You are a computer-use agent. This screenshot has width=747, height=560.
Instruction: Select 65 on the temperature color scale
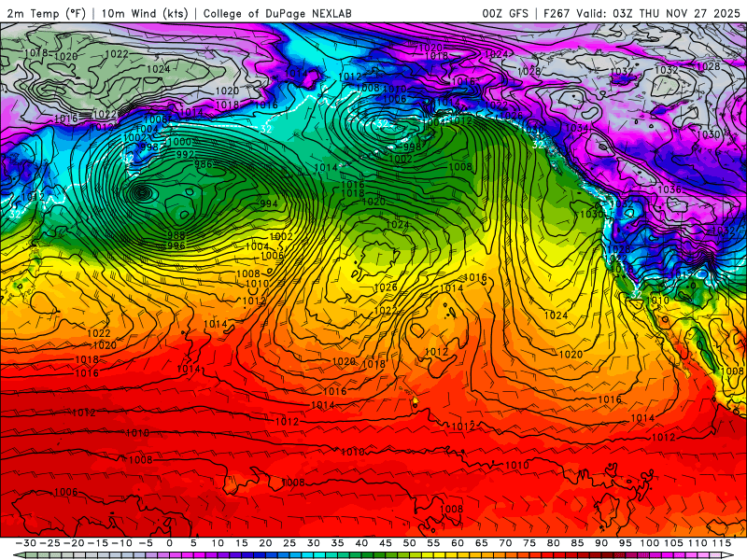tap(481, 543)
